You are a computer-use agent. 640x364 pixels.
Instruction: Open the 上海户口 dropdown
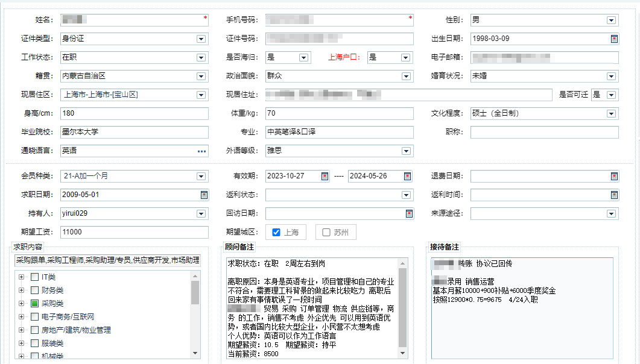tap(405, 57)
